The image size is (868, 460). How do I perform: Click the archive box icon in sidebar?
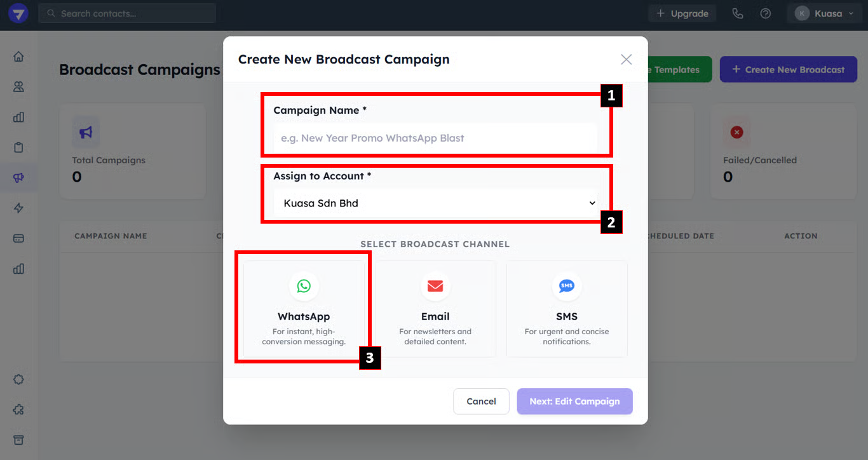(x=18, y=440)
